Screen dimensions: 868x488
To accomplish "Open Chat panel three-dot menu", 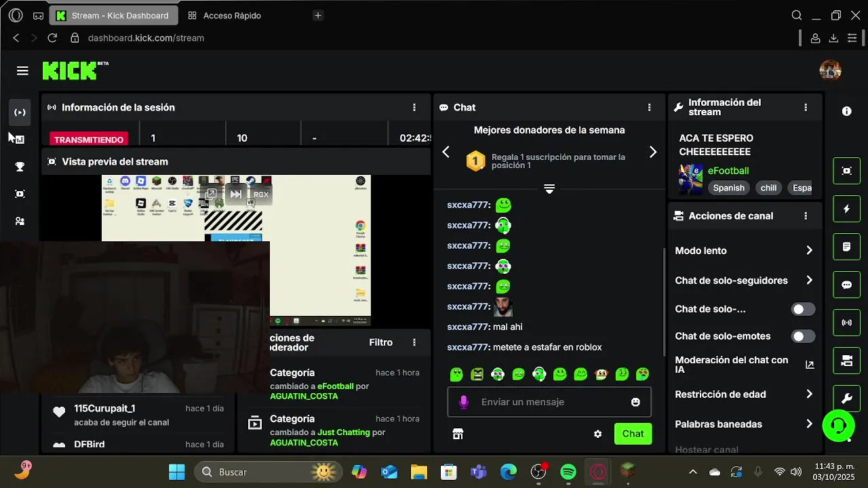I will (x=649, y=107).
